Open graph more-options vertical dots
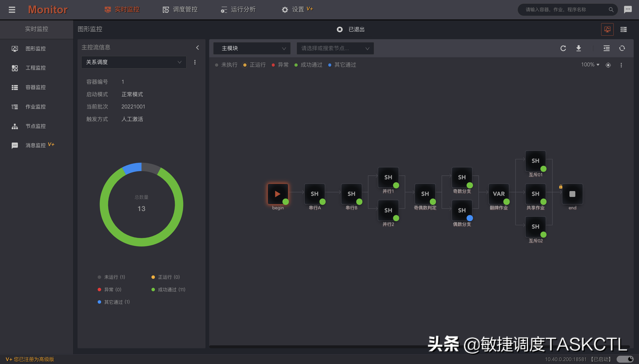This screenshot has width=639, height=364. click(621, 65)
